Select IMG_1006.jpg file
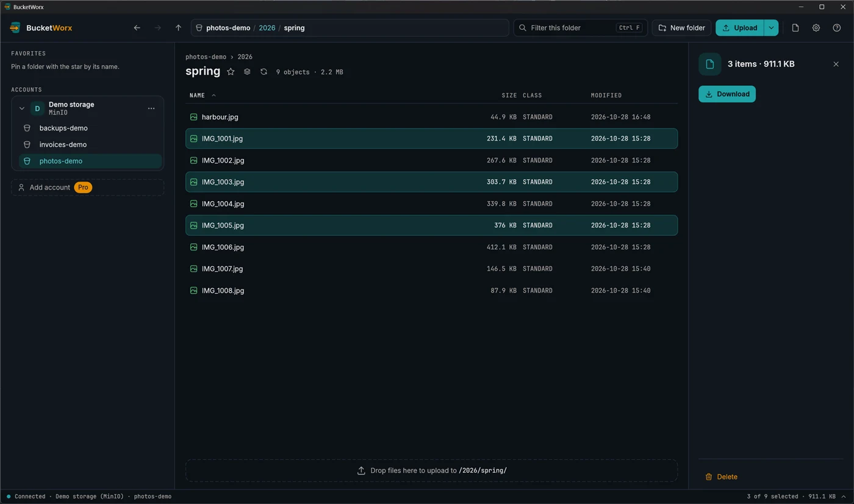The width and height of the screenshot is (854, 504). click(431, 247)
